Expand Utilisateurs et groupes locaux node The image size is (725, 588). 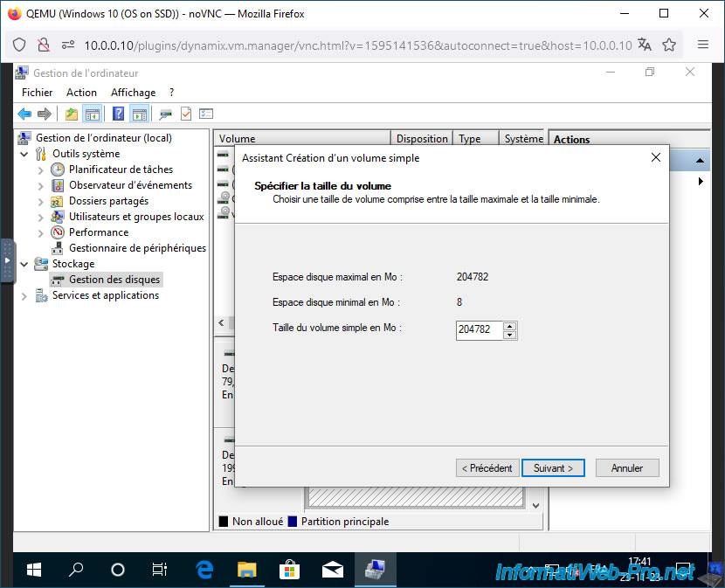[x=41, y=217]
